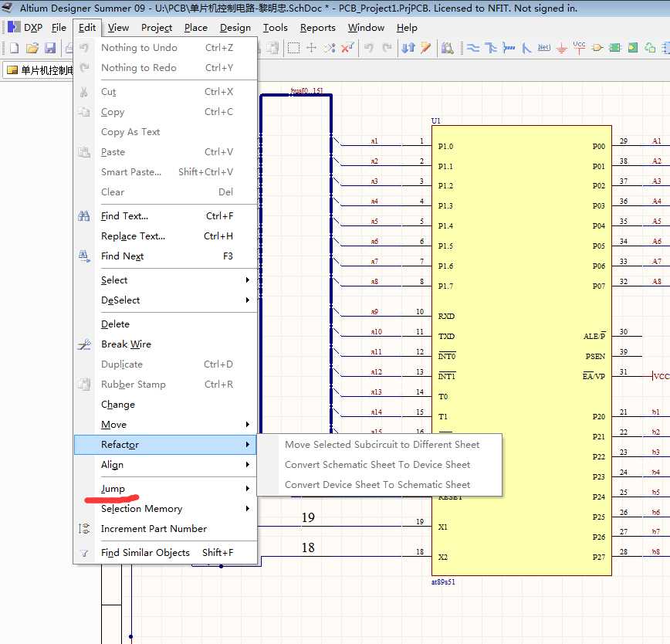Expand the DeSelect submenu
The height and width of the screenshot is (644, 670).
coord(166,300)
